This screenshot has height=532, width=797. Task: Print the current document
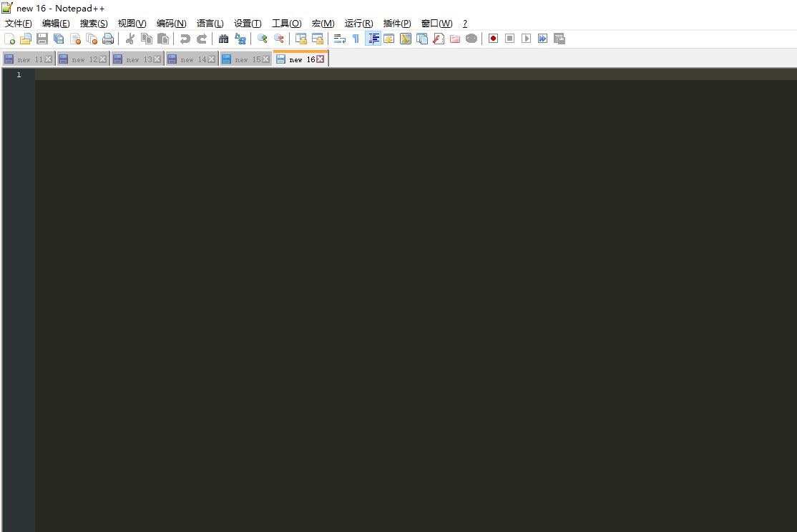pyautogui.click(x=108, y=39)
